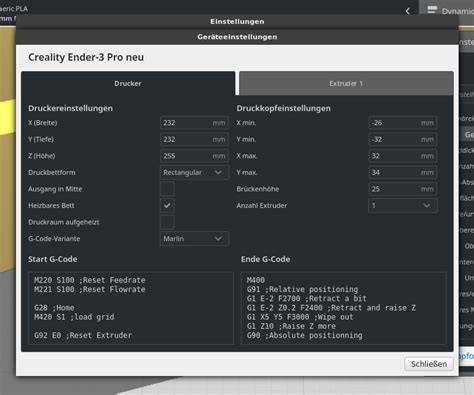Click the 'G28 ;Home' line in Start G-Code
Screen dimensions: 474x395
click(54, 308)
